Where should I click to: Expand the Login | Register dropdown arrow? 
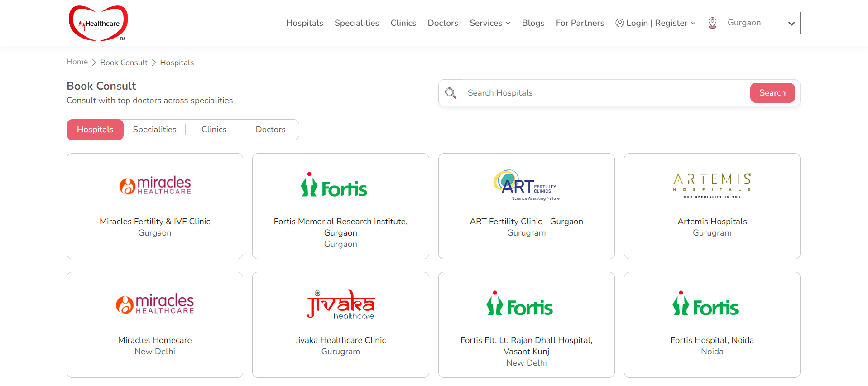tap(693, 23)
